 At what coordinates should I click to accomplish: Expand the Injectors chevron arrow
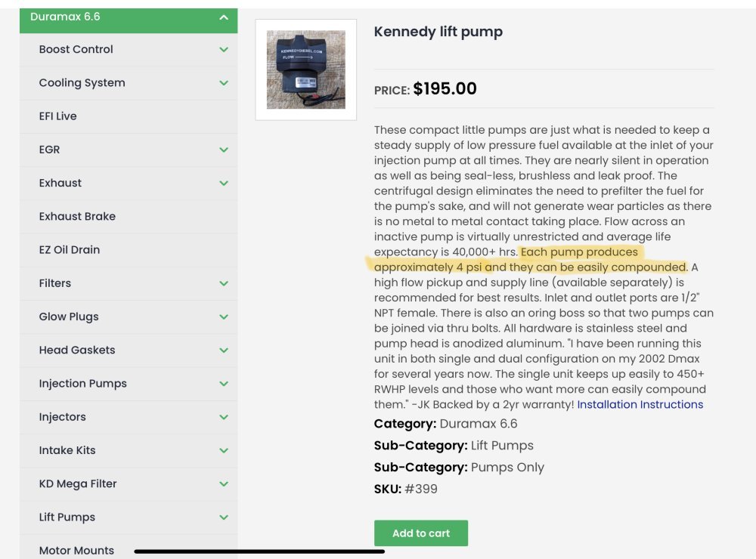click(x=224, y=417)
